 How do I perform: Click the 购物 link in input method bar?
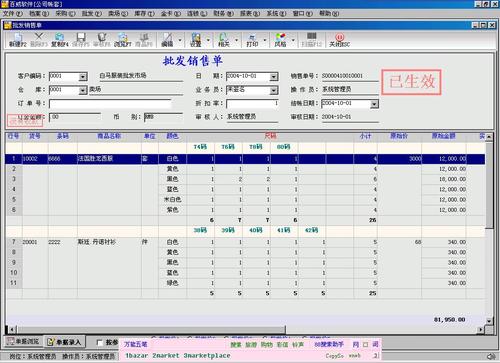pyautogui.click(x=267, y=345)
